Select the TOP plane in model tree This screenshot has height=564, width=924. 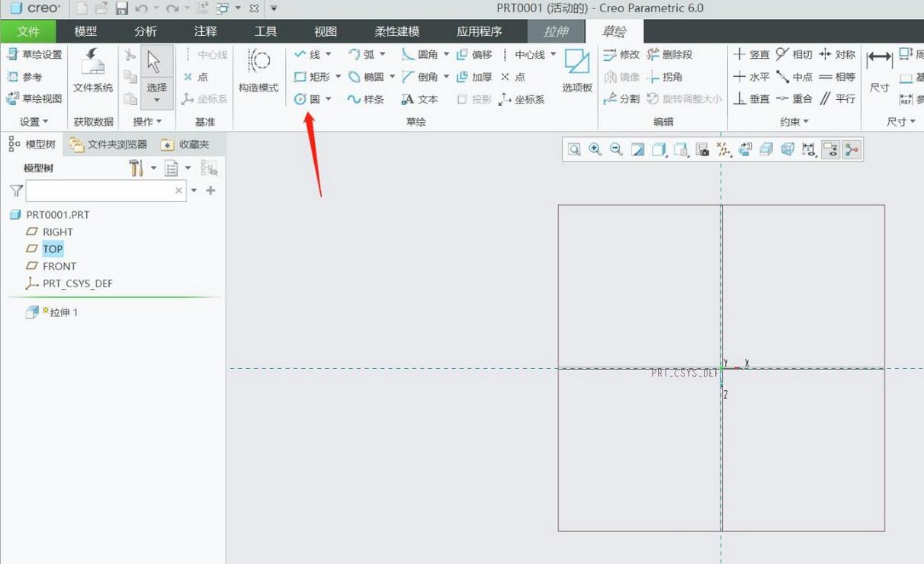pos(53,249)
